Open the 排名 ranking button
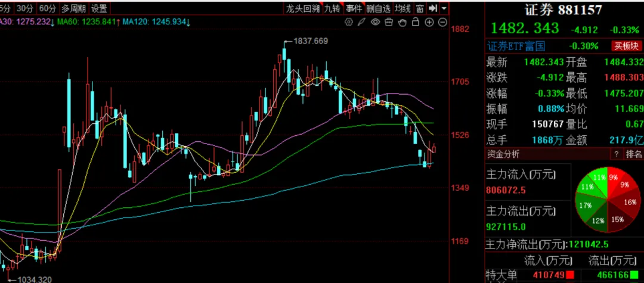Viewport: 644px width, 283px height. (633, 154)
